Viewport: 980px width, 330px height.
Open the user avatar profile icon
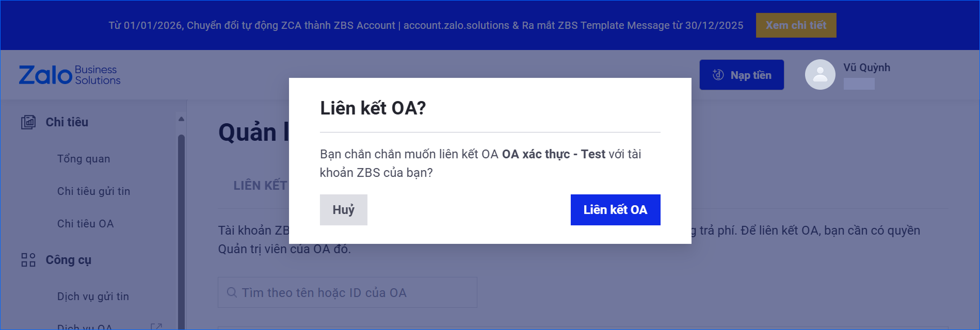pos(820,75)
